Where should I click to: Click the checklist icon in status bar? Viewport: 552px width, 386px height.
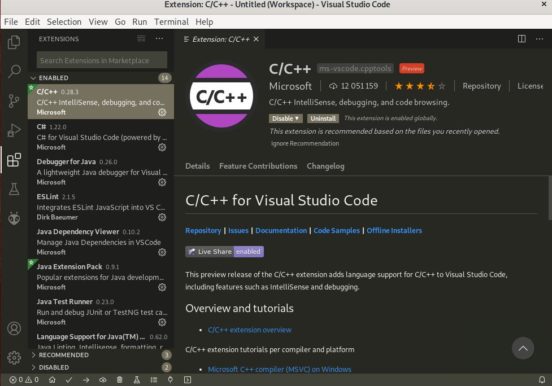tap(154, 380)
